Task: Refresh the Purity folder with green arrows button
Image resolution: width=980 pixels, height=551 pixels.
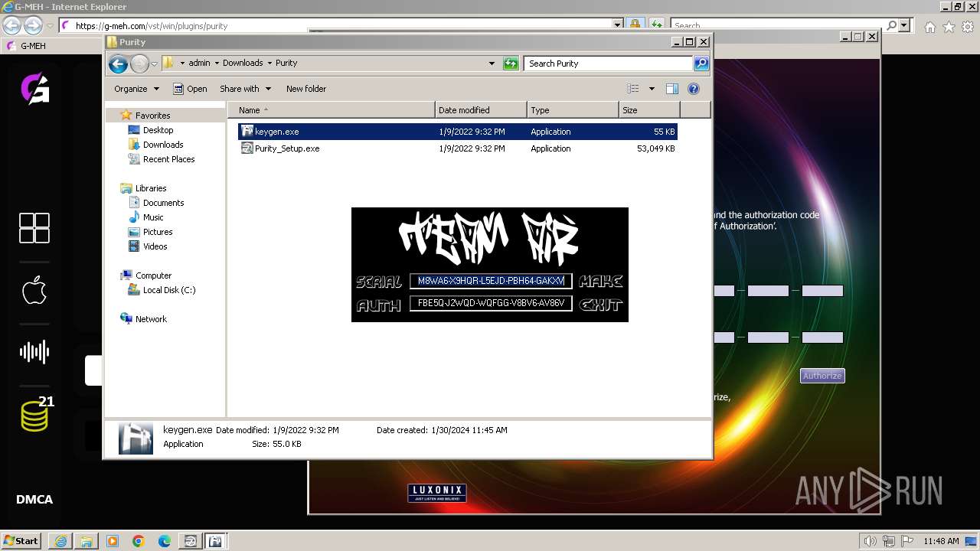Action: [511, 64]
